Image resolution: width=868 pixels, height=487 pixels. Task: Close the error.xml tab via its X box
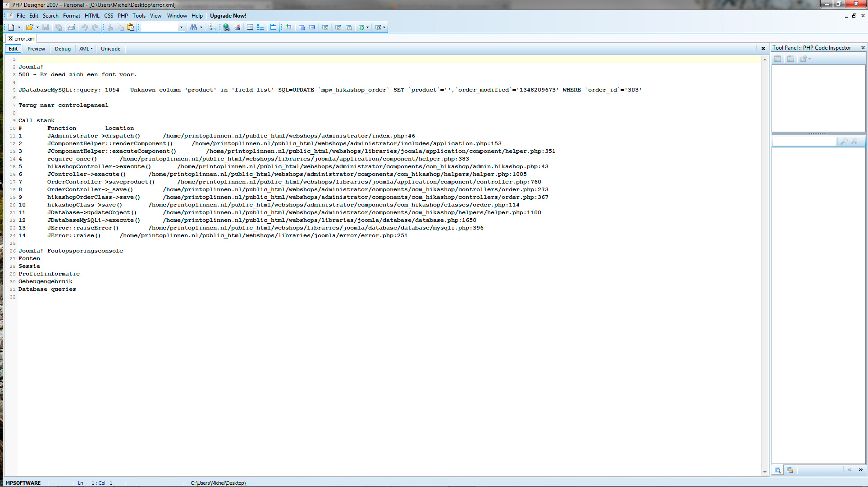coord(10,39)
